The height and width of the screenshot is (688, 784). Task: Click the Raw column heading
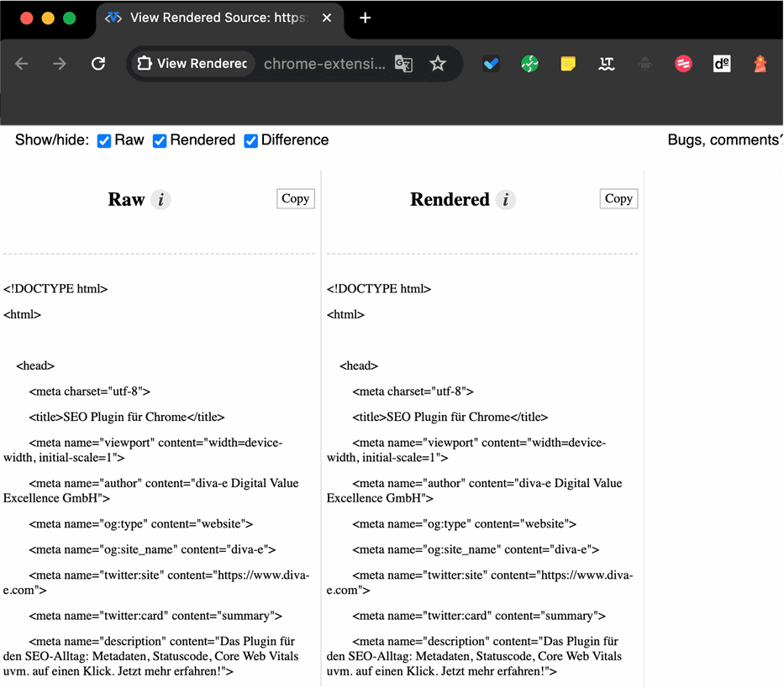(x=127, y=199)
